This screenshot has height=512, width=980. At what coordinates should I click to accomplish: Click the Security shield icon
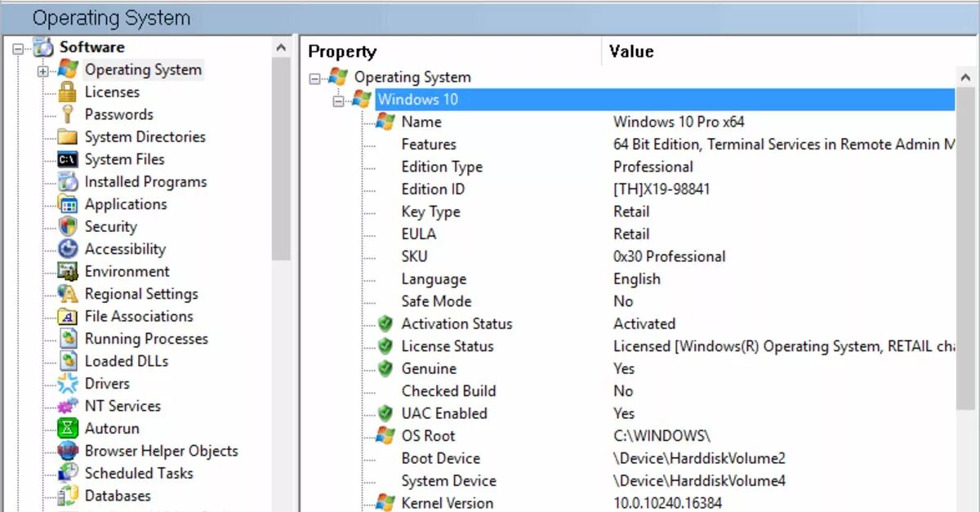[x=69, y=227]
